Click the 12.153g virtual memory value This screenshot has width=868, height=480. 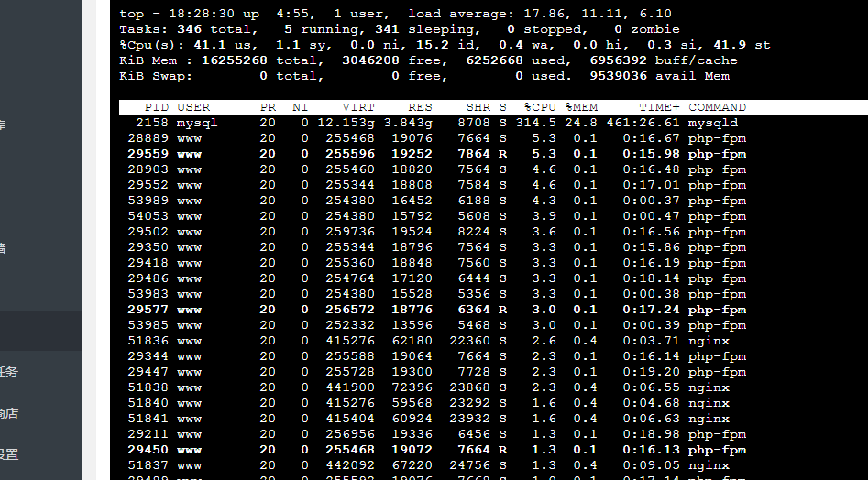click(346, 123)
